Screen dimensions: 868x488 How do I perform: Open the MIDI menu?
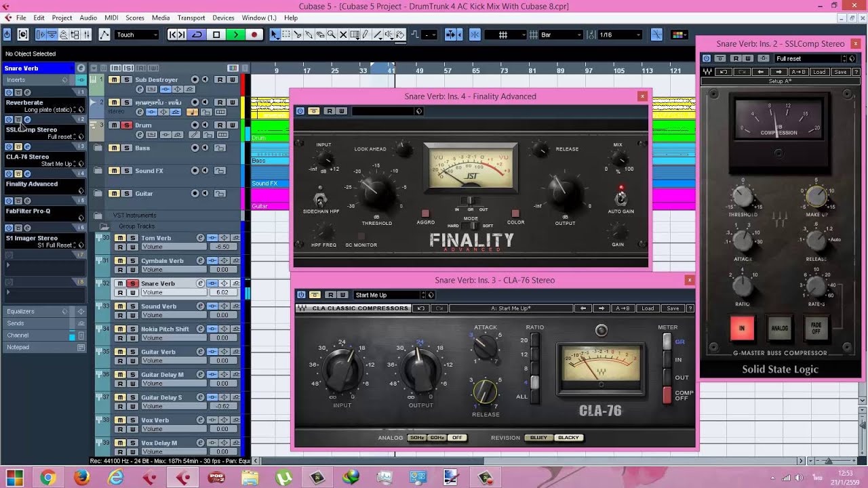click(111, 18)
